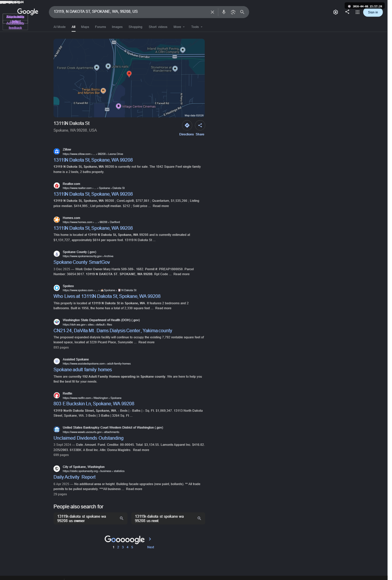
Task: Open the Tools dropdown
Action: pos(197,27)
